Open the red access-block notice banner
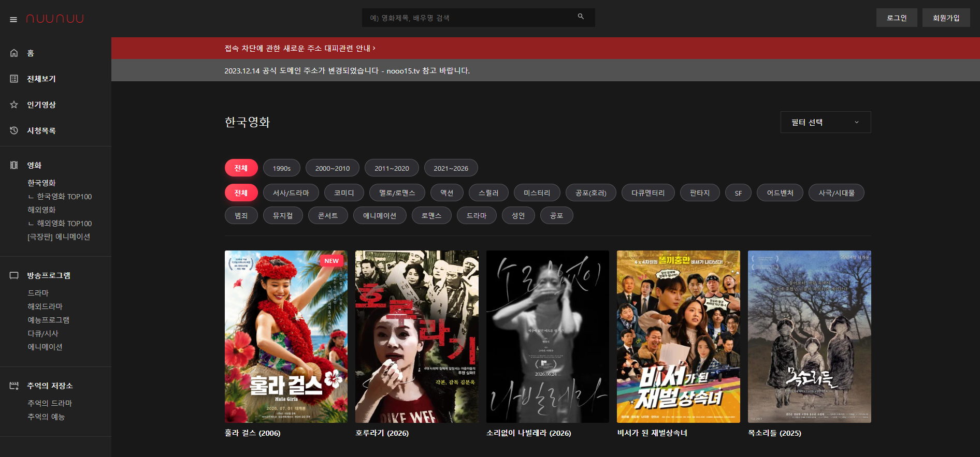 tap(545, 48)
